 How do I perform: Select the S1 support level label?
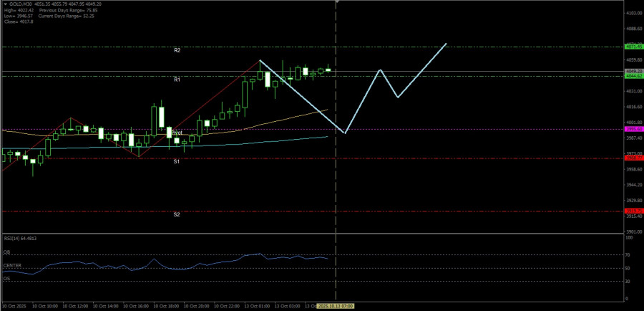click(x=176, y=162)
